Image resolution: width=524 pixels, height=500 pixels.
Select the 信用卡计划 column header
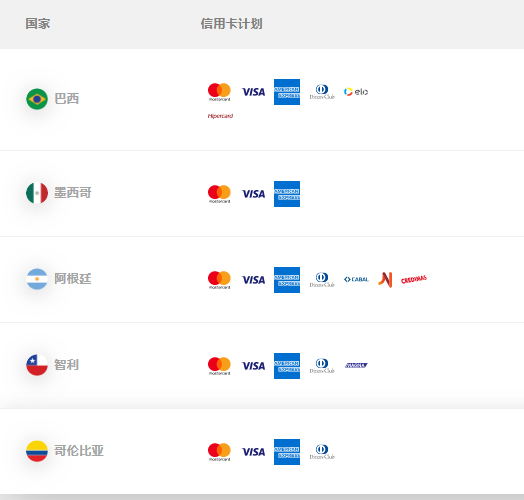[232, 24]
